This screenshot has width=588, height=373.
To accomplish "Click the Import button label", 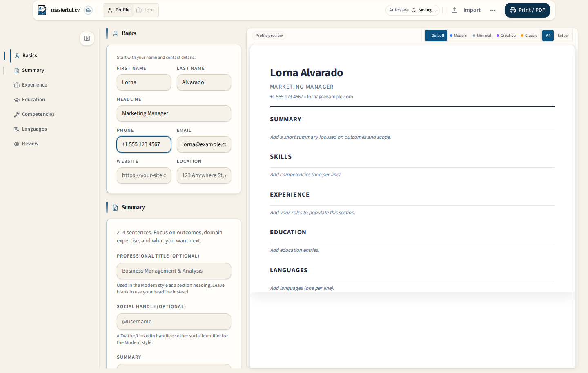I will [x=472, y=10].
